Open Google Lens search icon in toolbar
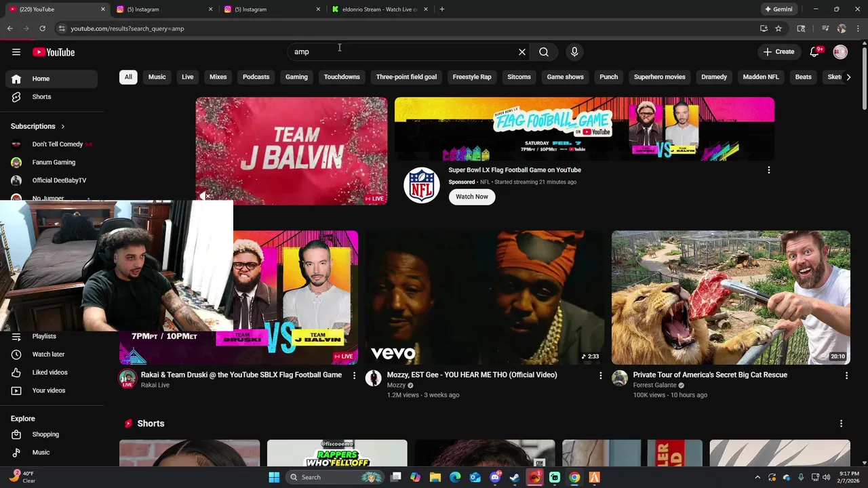Viewport: 868px width, 488px height. [801, 28]
